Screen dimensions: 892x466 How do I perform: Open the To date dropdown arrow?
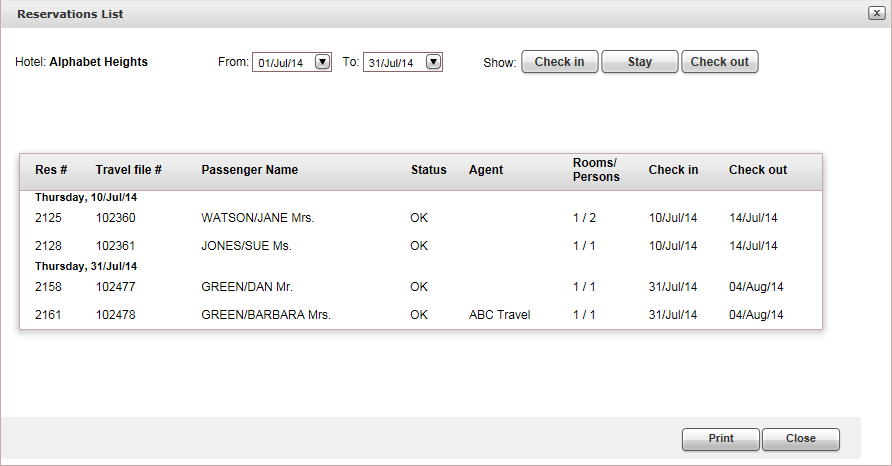tap(433, 62)
